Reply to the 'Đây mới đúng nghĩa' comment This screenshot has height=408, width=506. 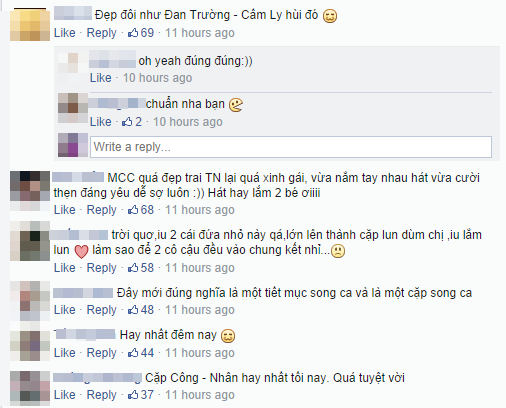[102, 310]
